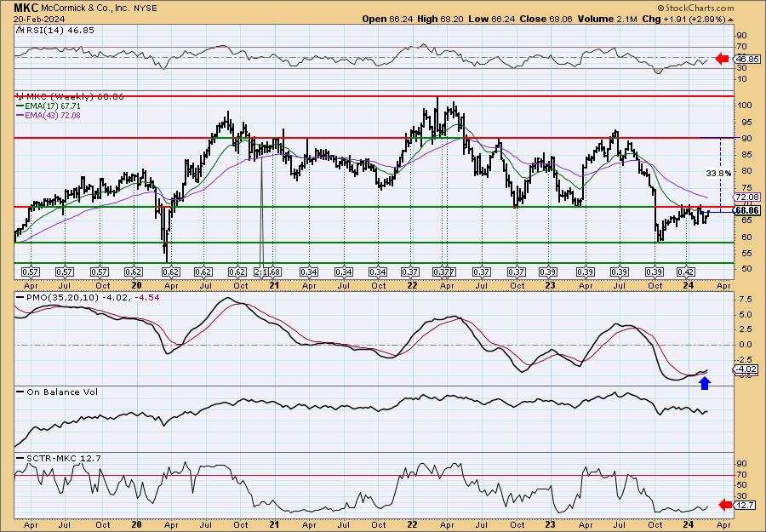Click the SCTR-MKC 12.7 label

pyautogui.click(x=64, y=458)
